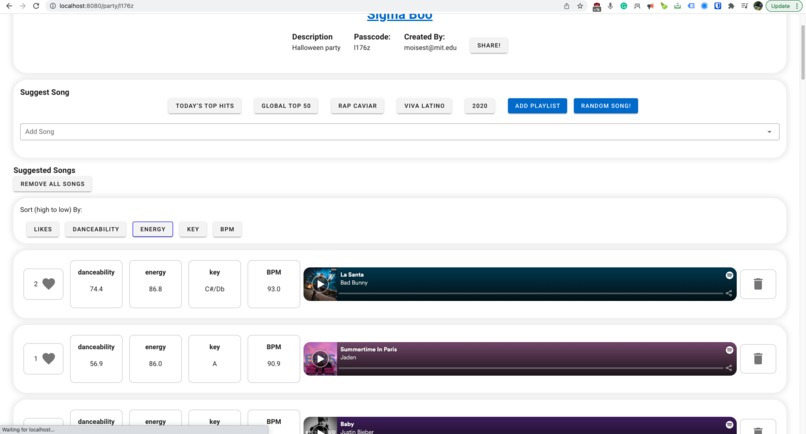Seek in the La Santa progress bar
Image resolution: width=806 pixels, height=434 pixels.
(x=532, y=293)
